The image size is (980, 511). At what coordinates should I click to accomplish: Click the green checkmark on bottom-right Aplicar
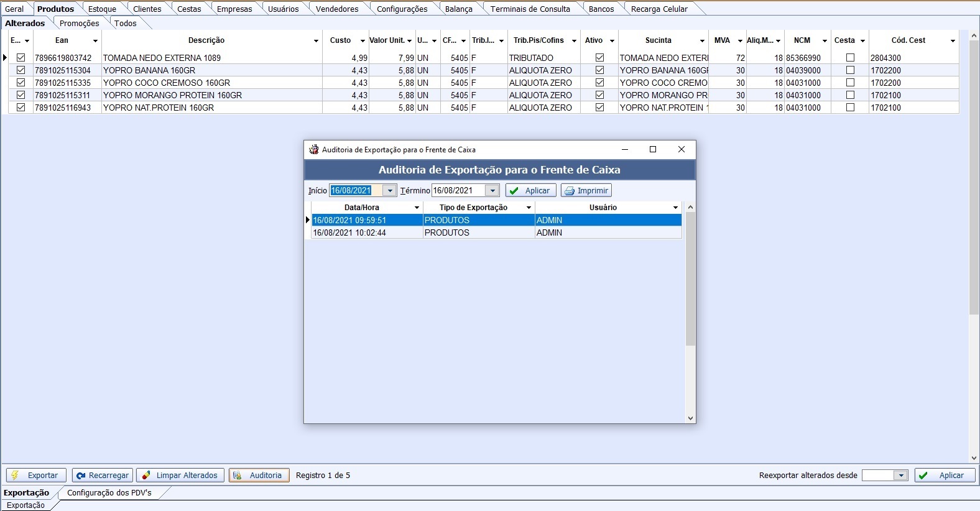click(923, 476)
